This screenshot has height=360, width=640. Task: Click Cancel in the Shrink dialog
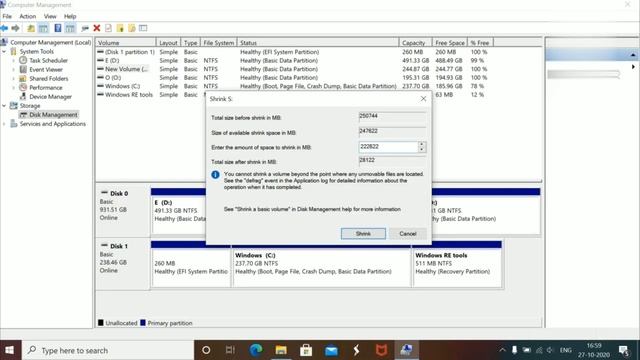coord(408,233)
